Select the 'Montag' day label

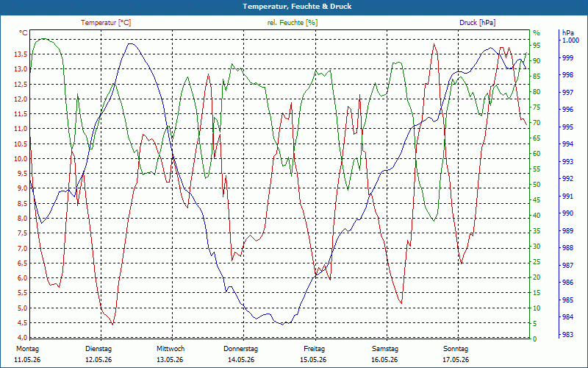click(27, 349)
